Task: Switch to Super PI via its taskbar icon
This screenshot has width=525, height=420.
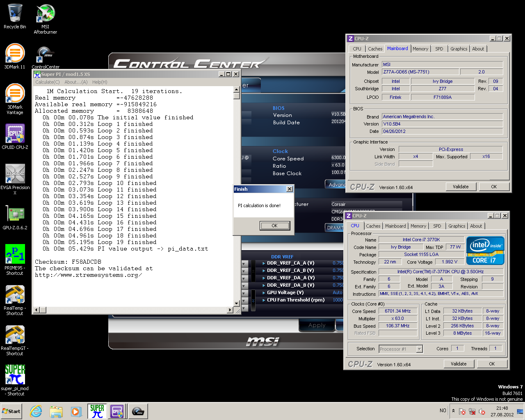Action: [97, 411]
